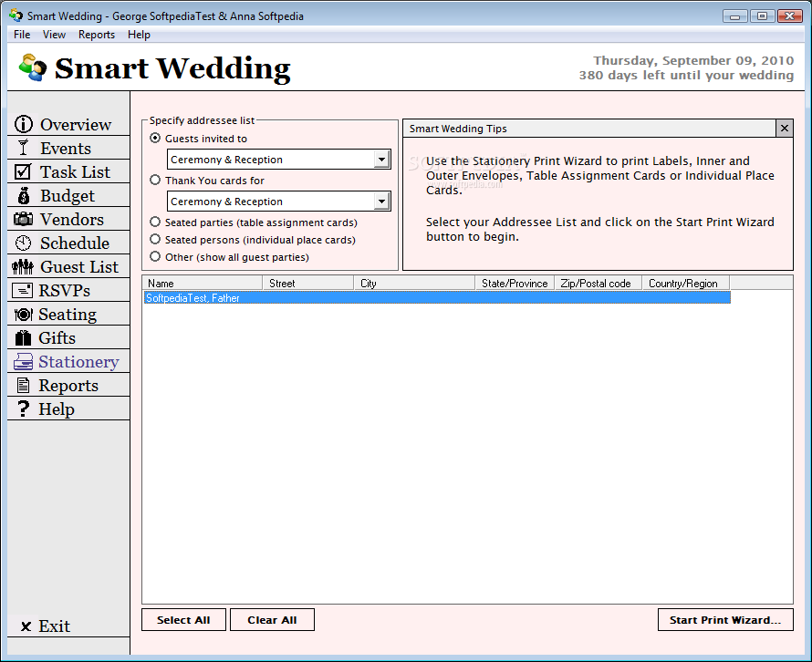Open the Reports menu in menu bar
The height and width of the screenshot is (662, 812).
point(97,35)
